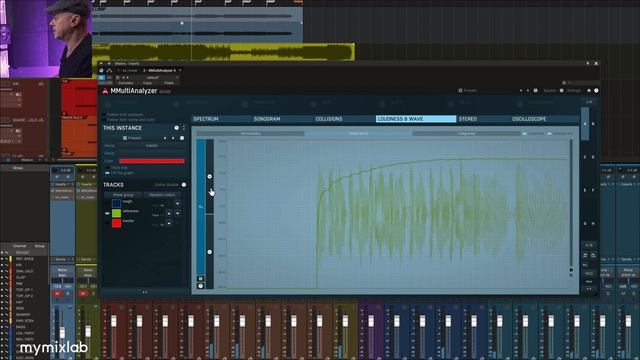Select the Integrated loudness mode button
This screenshot has width=640, height=360.
point(466,133)
